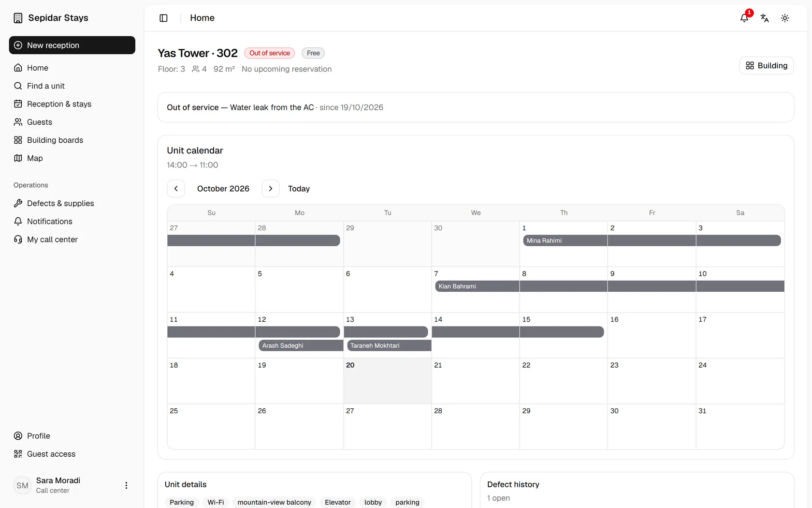Click the Defect history heading
Viewport: 812px width, 508px height.
[513, 484]
